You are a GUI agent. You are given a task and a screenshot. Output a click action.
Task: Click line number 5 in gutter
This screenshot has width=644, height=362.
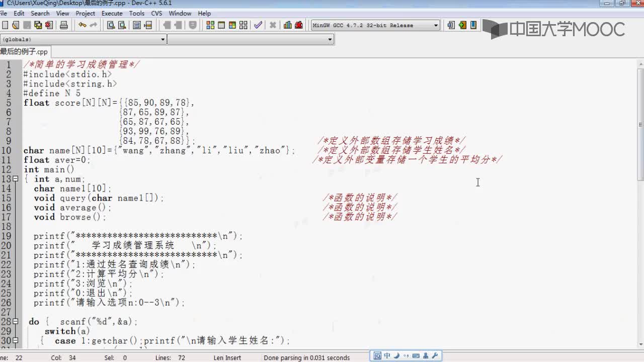click(x=9, y=103)
